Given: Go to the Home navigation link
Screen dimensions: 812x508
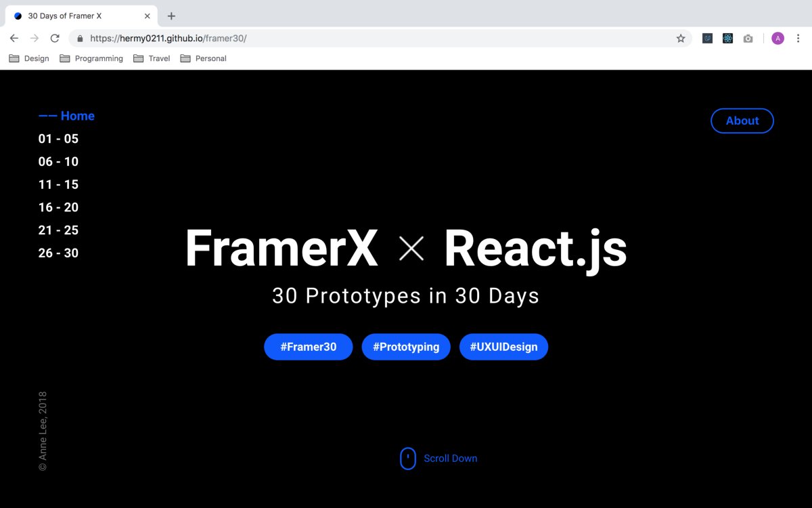Looking at the screenshot, I should (66, 116).
